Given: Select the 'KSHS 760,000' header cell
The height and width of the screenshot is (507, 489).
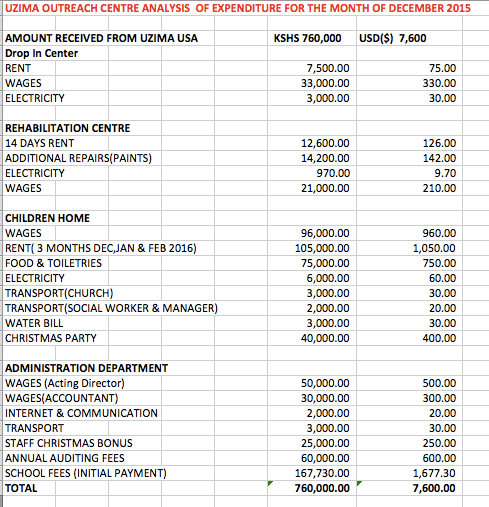Looking at the screenshot, I should tap(307, 38).
